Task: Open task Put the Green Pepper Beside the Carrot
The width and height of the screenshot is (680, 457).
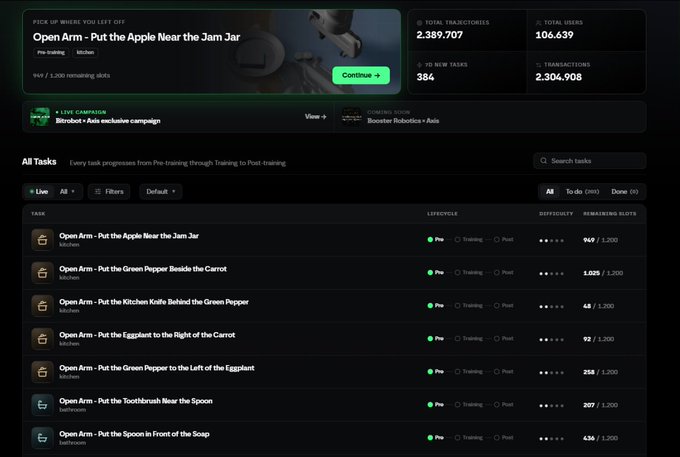Action: (x=334, y=273)
